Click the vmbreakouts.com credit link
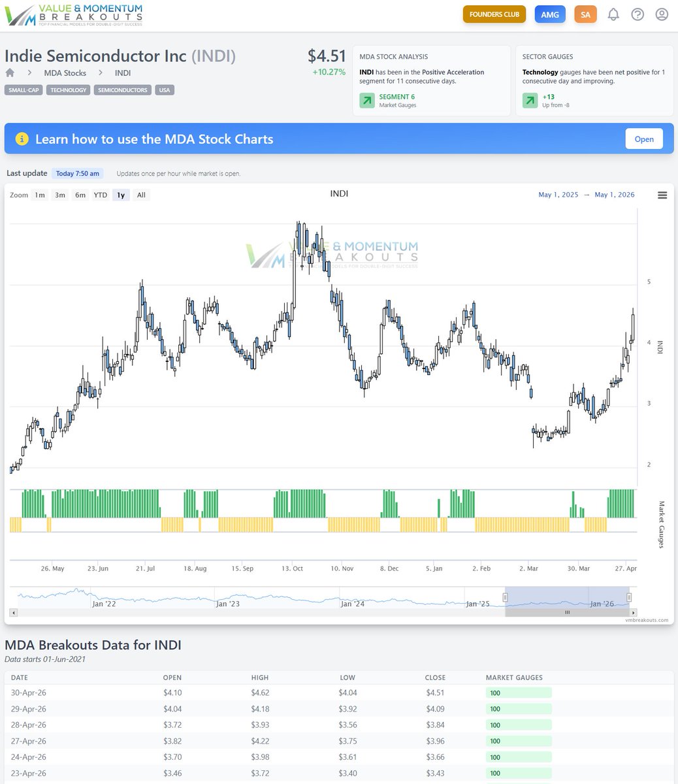This screenshot has height=784, width=678. [647, 620]
